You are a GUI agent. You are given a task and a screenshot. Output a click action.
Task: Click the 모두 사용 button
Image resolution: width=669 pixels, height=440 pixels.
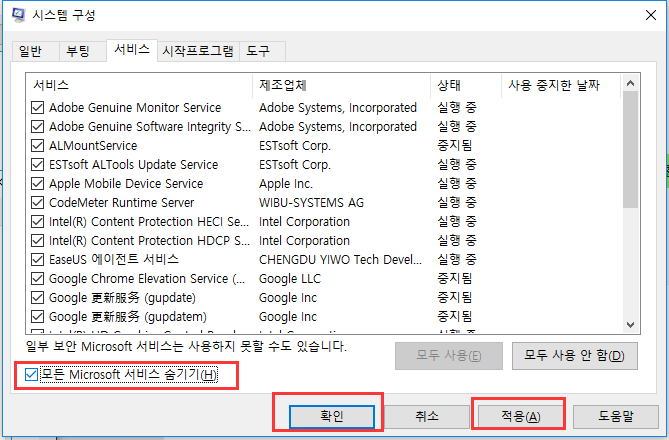tap(449, 355)
